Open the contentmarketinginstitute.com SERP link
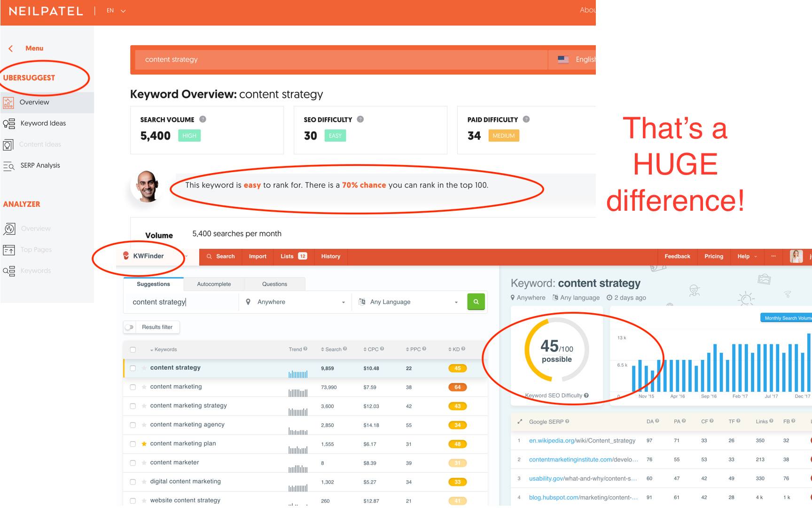 [583, 460]
